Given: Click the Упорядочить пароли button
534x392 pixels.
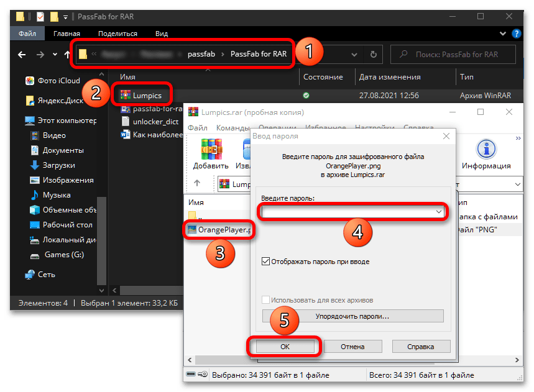Looking at the screenshot, I should click(x=352, y=316).
